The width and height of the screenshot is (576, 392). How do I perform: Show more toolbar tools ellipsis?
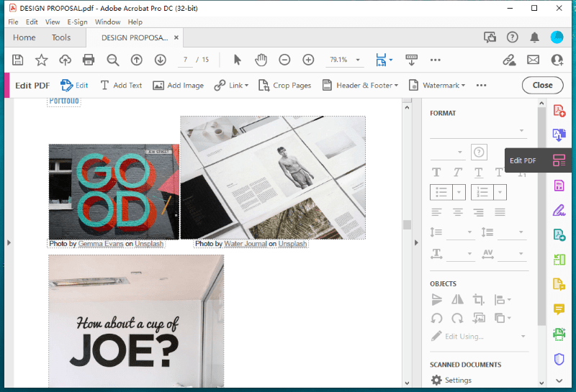tap(436, 60)
